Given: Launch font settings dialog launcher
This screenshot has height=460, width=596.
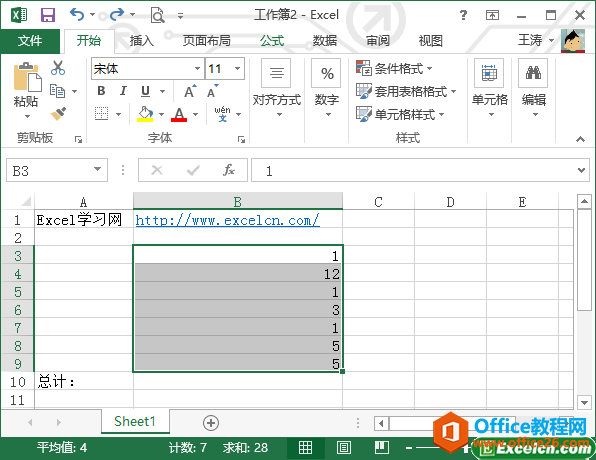Looking at the screenshot, I should pyautogui.click(x=241, y=140).
